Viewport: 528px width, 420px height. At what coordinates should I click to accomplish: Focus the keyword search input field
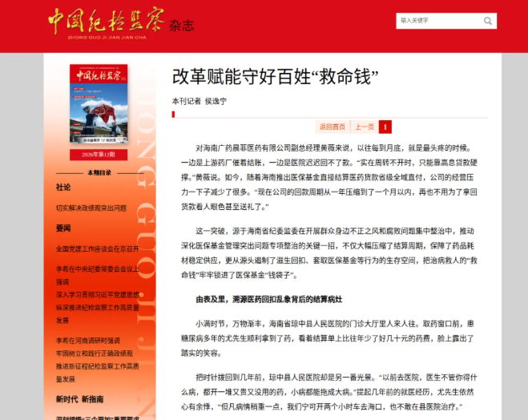439,21
